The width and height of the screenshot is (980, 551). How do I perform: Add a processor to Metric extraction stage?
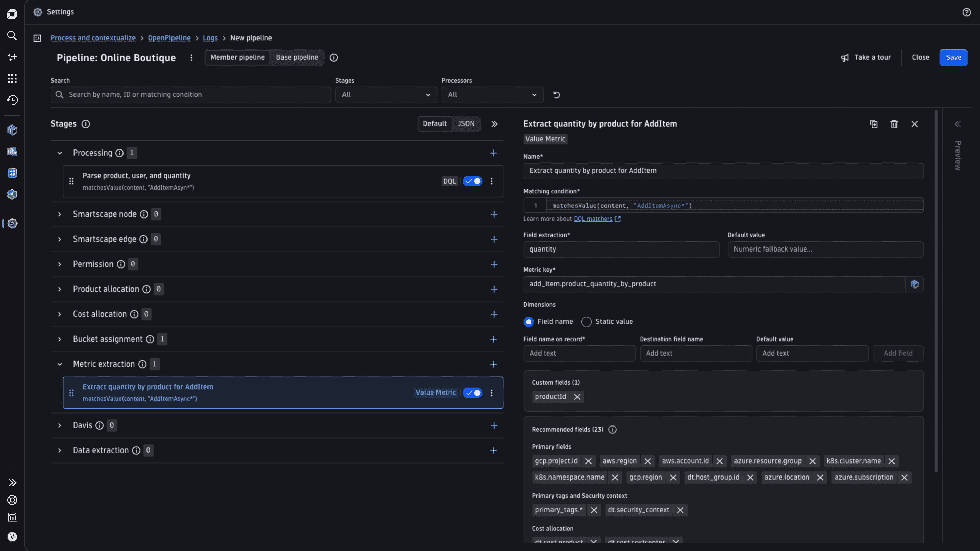(x=493, y=364)
